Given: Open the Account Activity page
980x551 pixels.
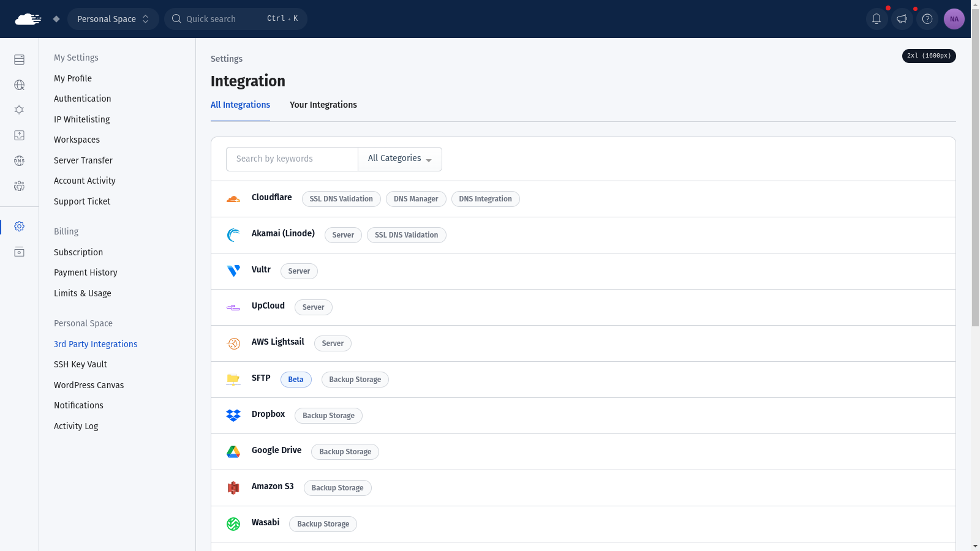Looking at the screenshot, I should [x=85, y=181].
